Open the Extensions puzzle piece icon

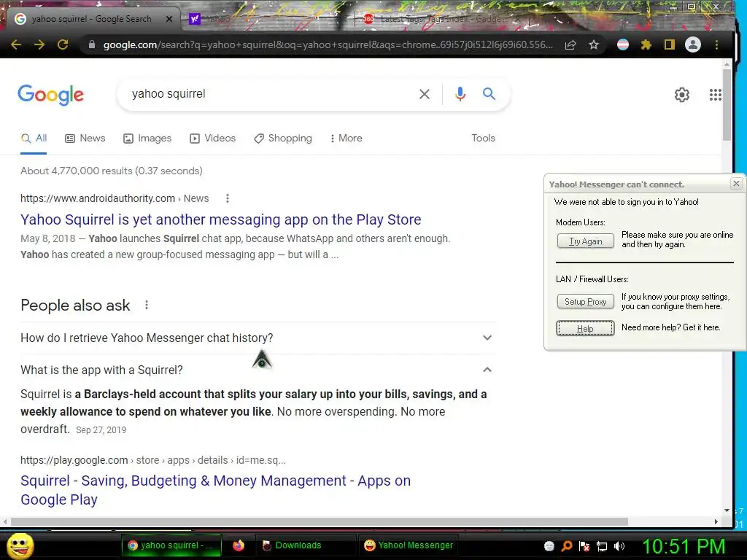[646, 44]
